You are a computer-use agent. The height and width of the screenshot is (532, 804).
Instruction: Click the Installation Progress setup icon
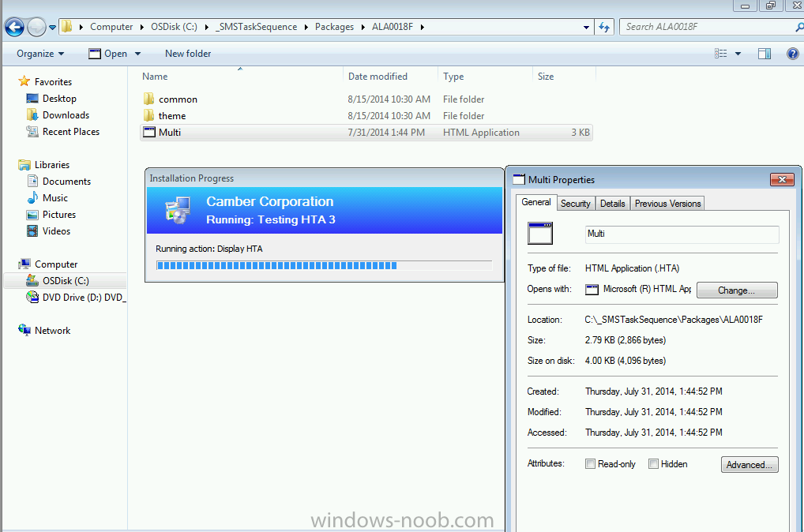178,211
